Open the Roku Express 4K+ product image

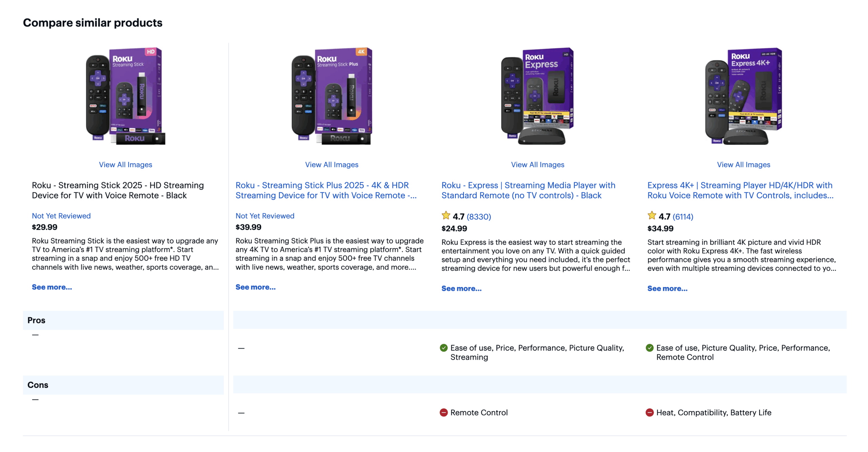click(x=743, y=96)
